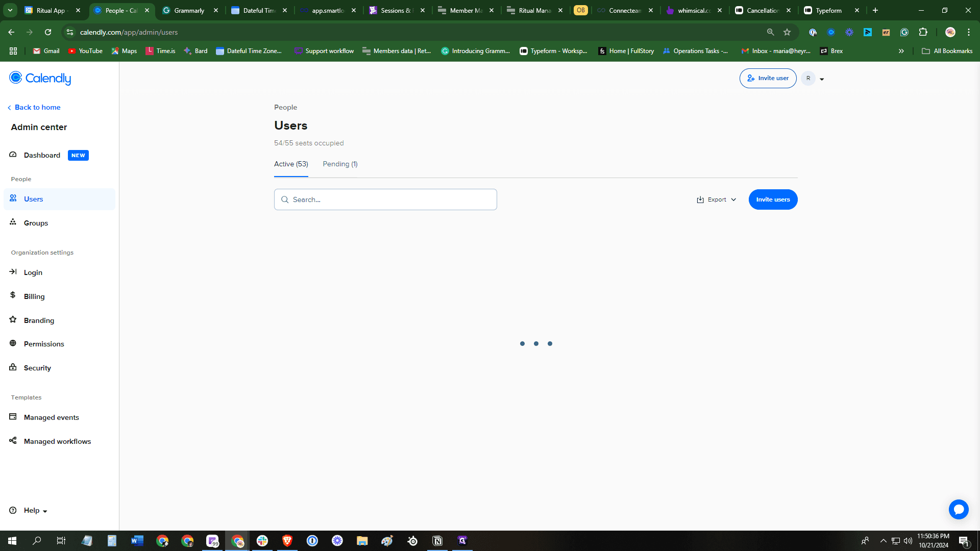Open the chat support bubble
This screenshot has height=551, width=980.
point(959,509)
